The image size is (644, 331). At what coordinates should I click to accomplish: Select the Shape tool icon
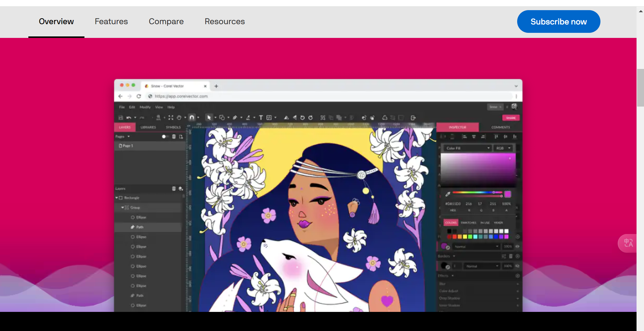[x=222, y=118]
